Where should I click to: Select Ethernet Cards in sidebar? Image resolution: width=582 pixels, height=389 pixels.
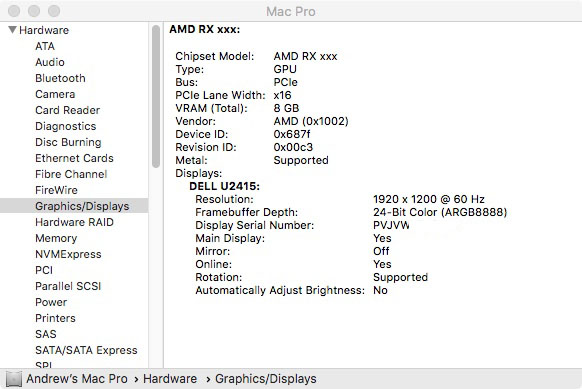pyautogui.click(x=74, y=158)
